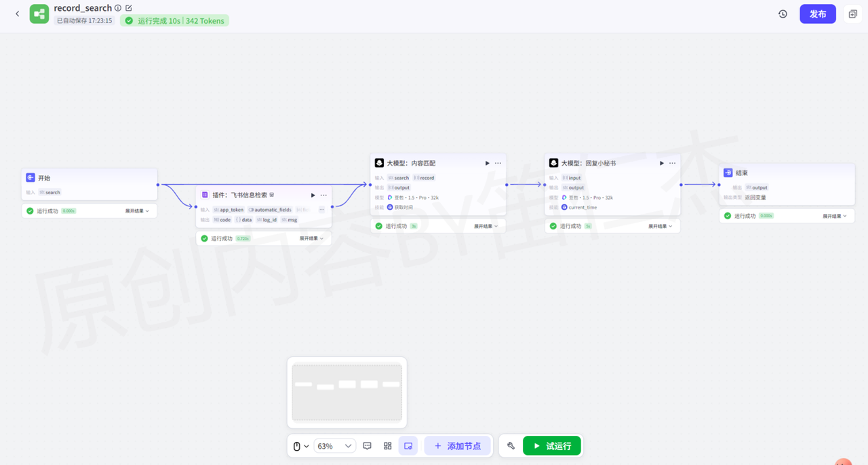Click the green record_search workflow icon
This screenshot has height=465, width=868.
pyautogui.click(x=39, y=14)
